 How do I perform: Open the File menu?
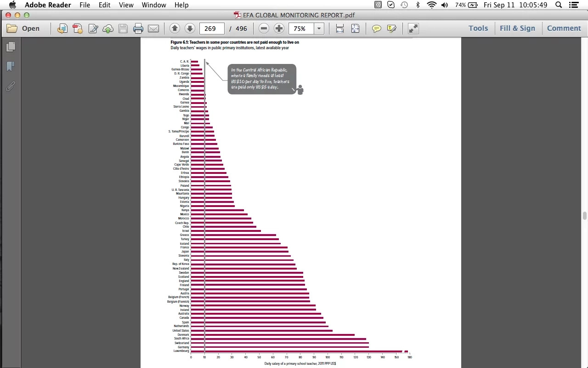point(85,5)
